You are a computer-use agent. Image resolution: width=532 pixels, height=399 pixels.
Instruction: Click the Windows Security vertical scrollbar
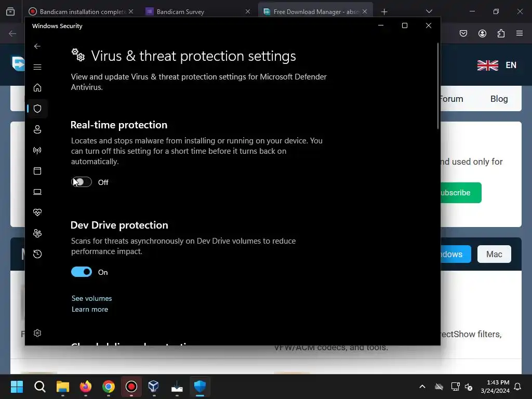coord(437,86)
